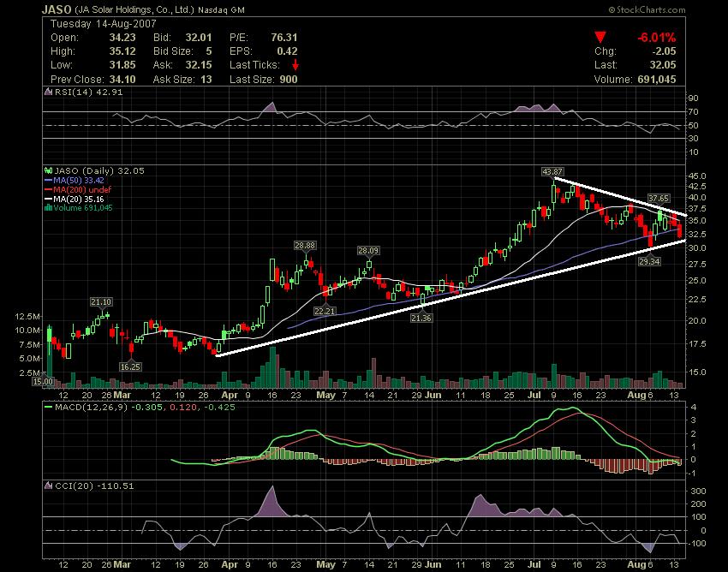Click the Open value 34.23
Image resolution: width=728 pixels, height=572 pixels.
pyautogui.click(x=122, y=38)
